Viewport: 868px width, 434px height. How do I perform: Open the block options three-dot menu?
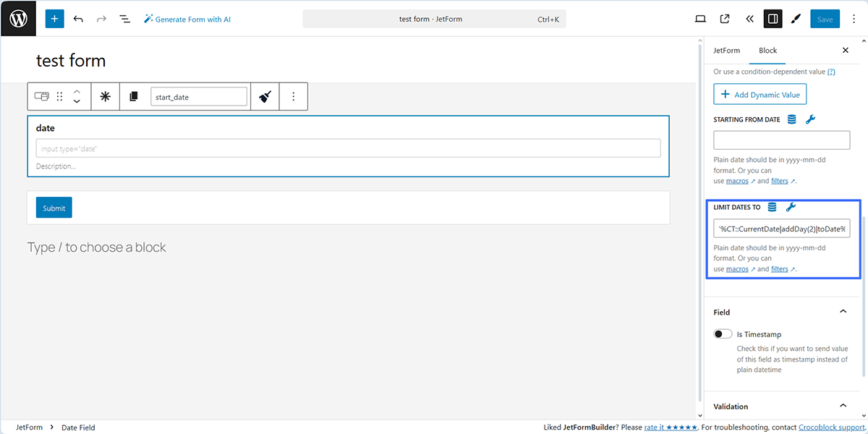[x=293, y=96]
